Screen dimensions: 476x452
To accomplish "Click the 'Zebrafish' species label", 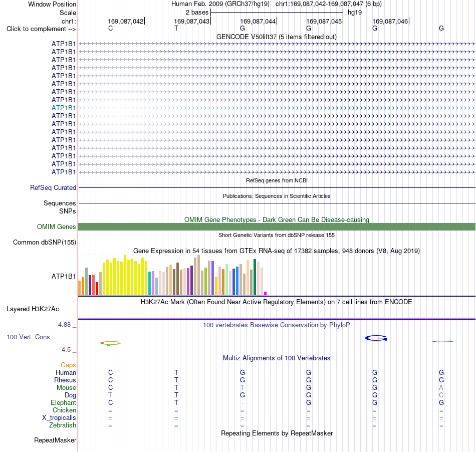I will pos(63,425).
